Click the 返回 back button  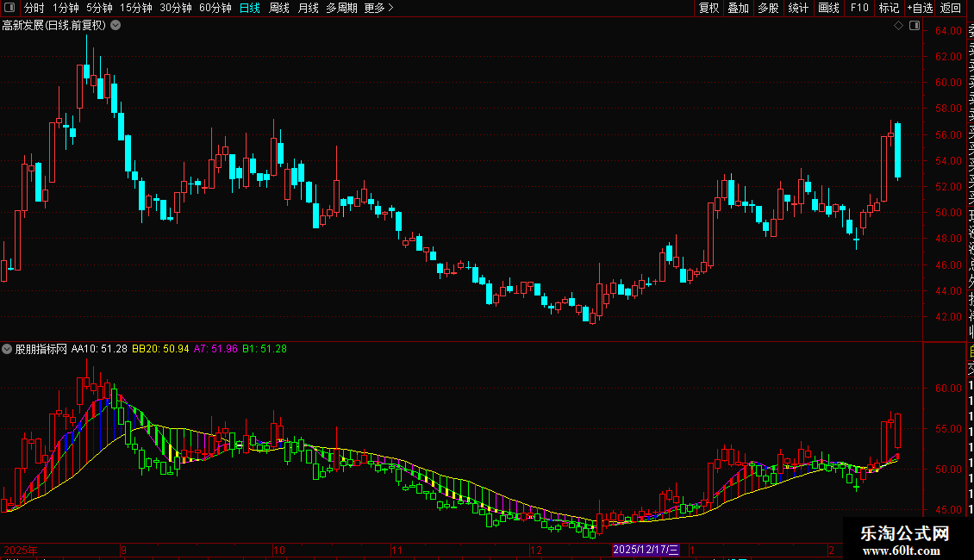click(951, 8)
